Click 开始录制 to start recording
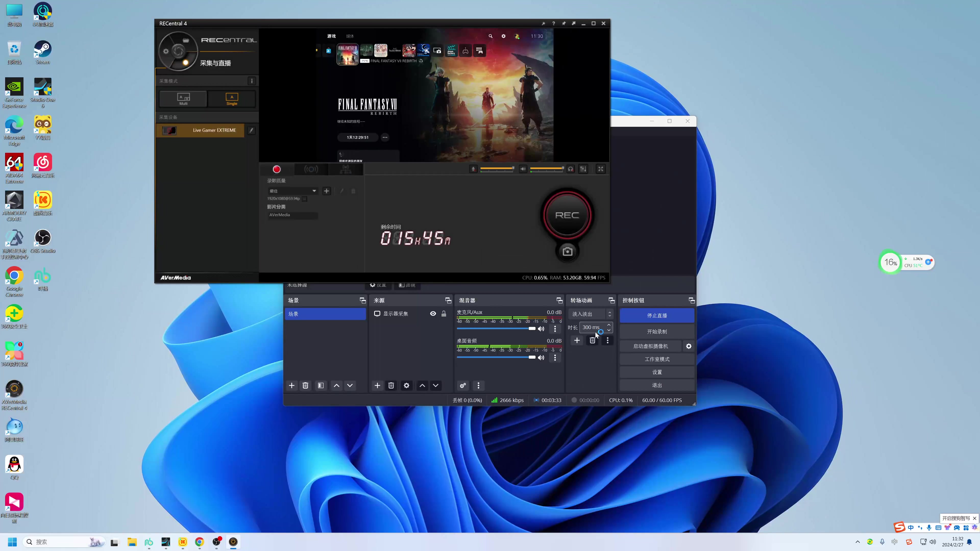This screenshot has height=551, width=980. 657,332
